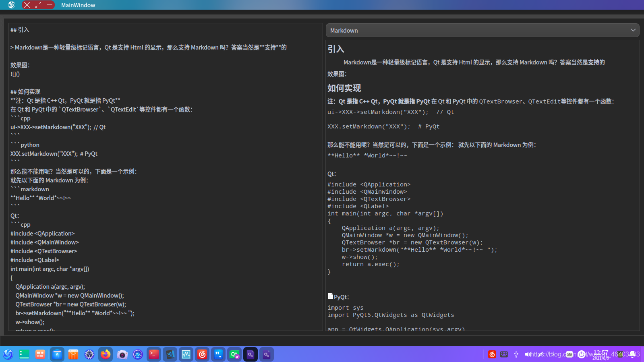Click 'import sys' in the preview pane
The width and height of the screenshot is (644, 362).
(346, 308)
